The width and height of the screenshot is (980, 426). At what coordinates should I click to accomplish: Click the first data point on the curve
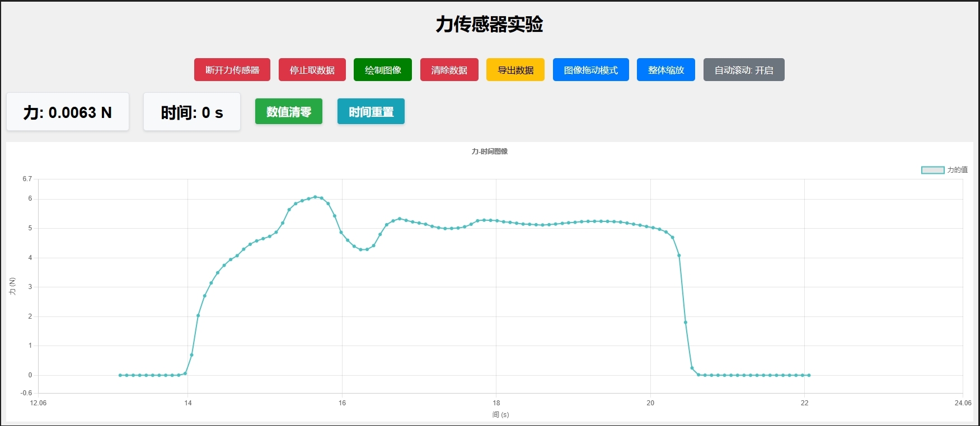[120, 375]
